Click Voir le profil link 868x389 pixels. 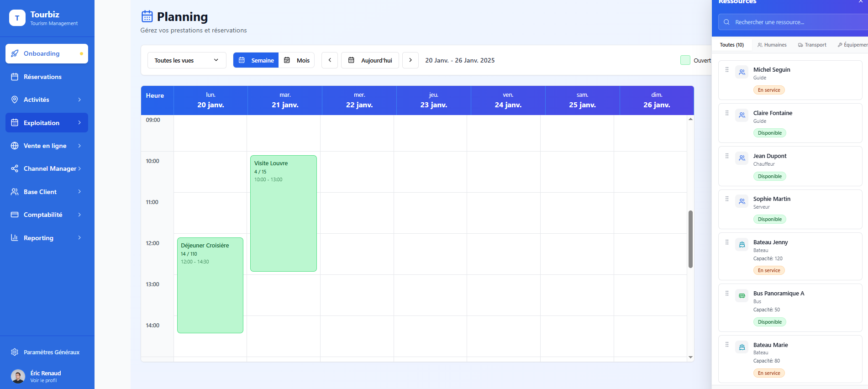point(44,380)
